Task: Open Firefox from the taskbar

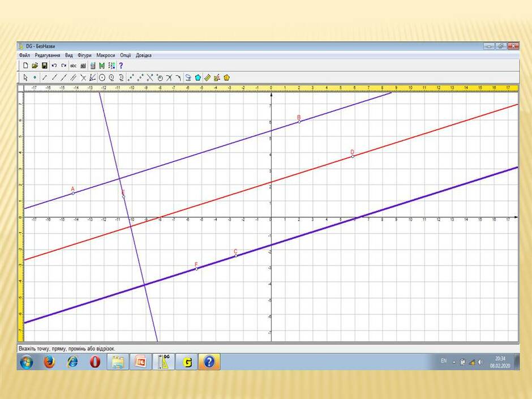Action: pyautogui.click(x=50, y=362)
